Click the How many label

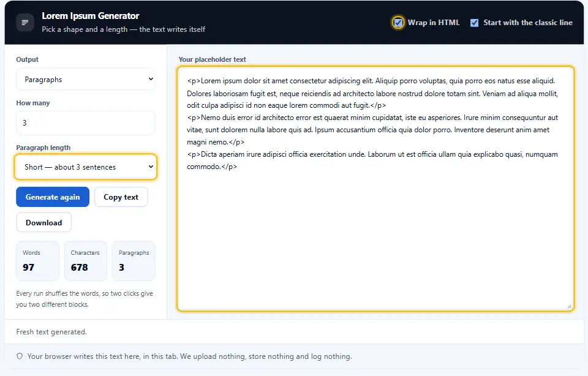(x=33, y=103)
